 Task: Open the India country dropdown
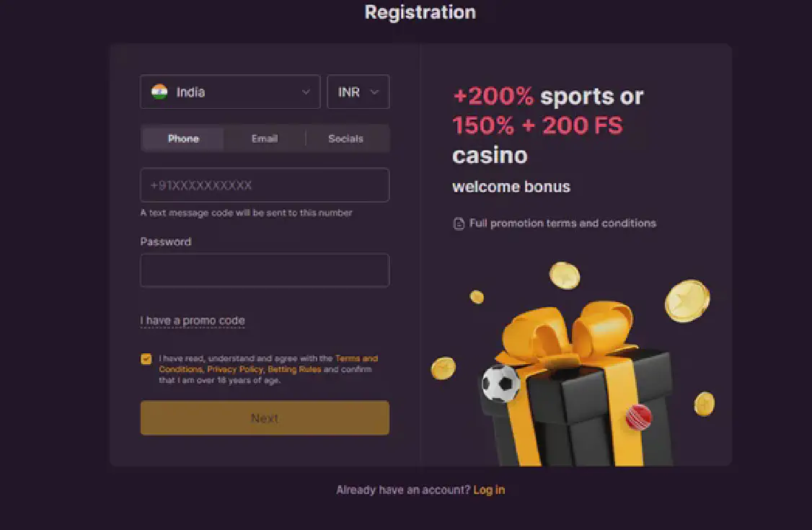(230, 92)
